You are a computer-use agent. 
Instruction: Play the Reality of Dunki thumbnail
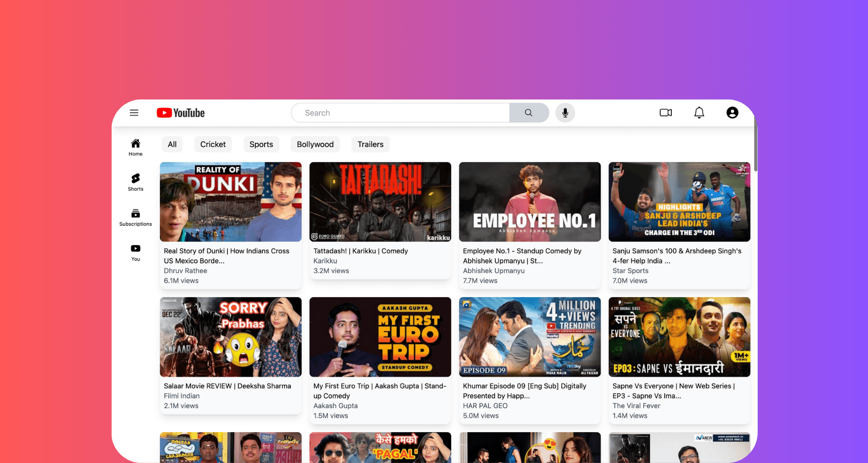pos(231,202)
